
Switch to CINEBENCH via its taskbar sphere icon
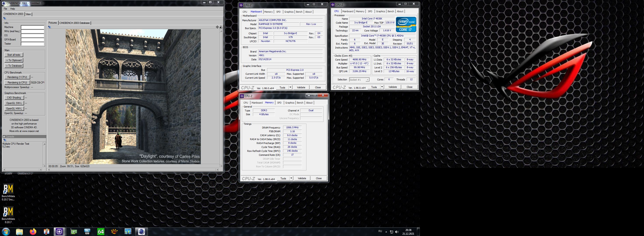(142, 231)
